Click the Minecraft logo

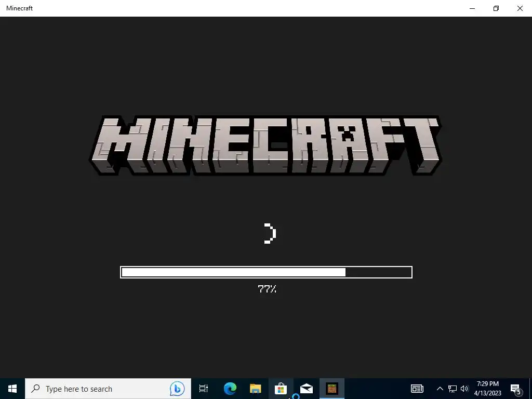click(265, 145)
